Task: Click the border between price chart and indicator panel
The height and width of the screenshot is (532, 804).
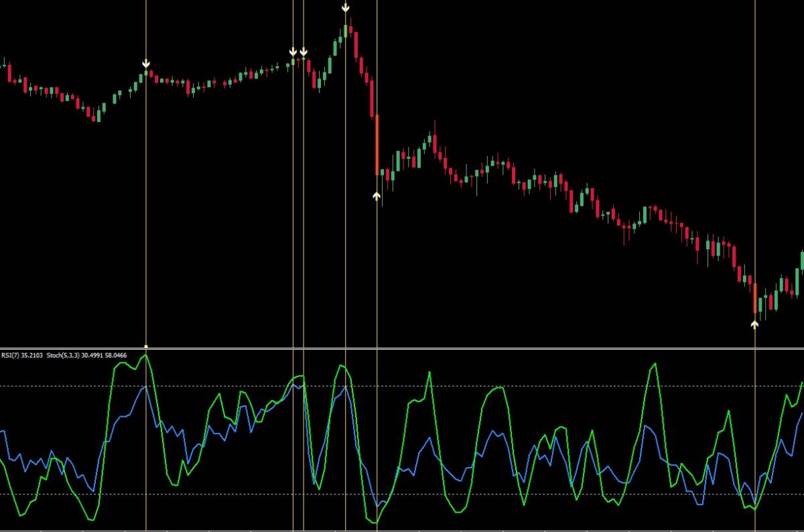Action: pos(402,348)
